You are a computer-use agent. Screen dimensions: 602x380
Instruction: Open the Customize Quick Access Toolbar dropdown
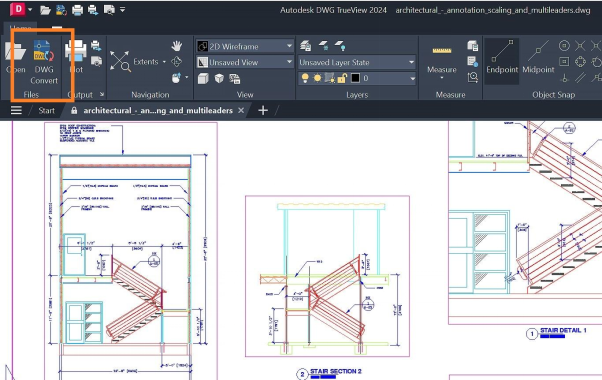pos(122,10)
